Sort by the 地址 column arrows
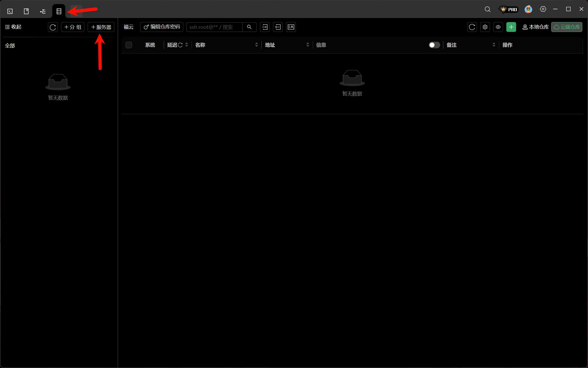This screenshot has height=368, width=588. [x=308, y=45]
